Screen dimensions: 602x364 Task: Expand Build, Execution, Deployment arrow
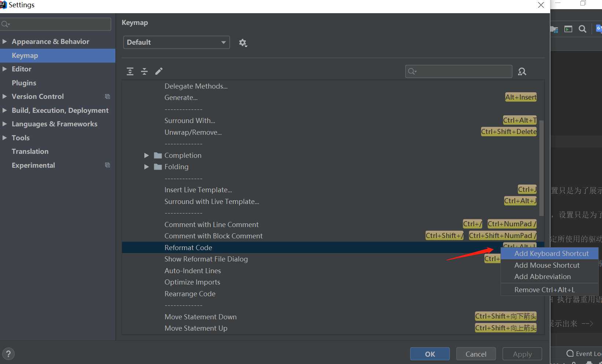(4, 110)
